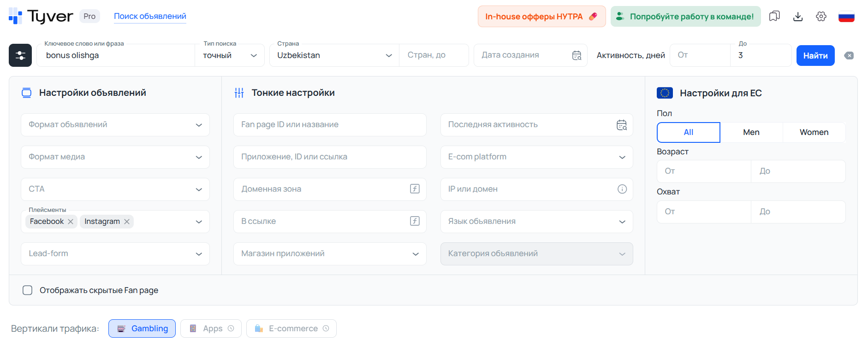Click the Найти search button
868x346 pixels.
[815, 55]
